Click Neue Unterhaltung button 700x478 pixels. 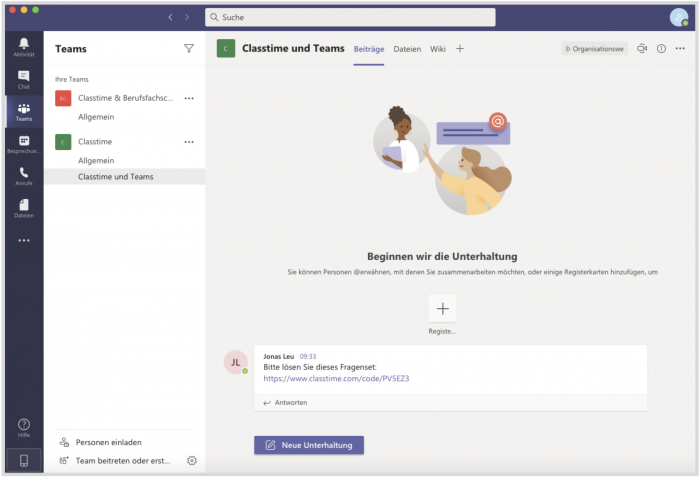tap(309, 445)
